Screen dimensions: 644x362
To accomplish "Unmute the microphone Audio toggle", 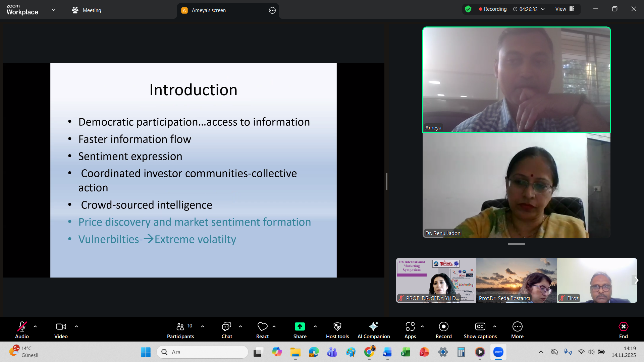I will [22, 326].
